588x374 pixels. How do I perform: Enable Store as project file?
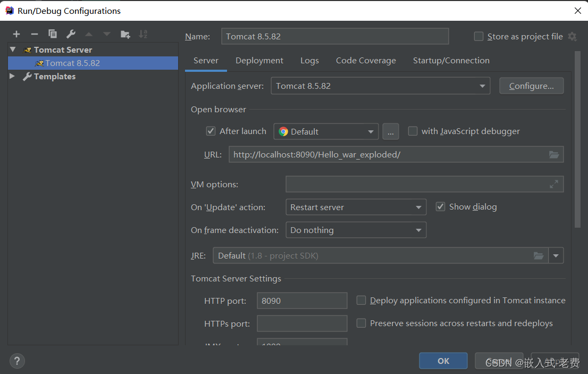(478, 36)
